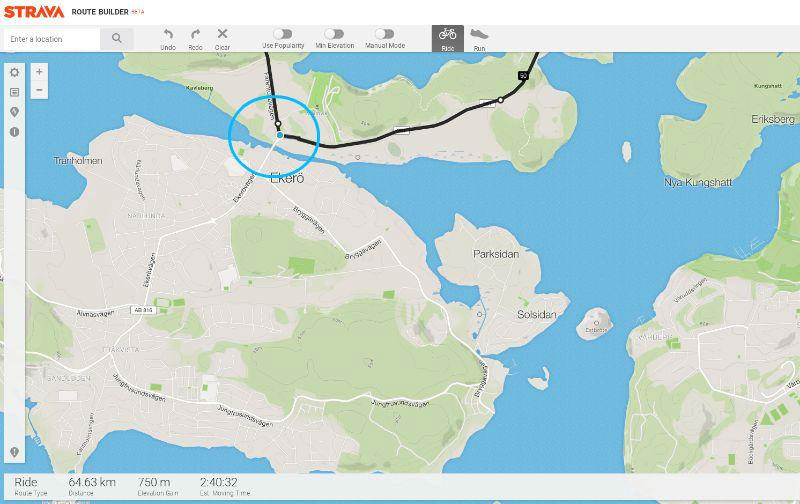Click the segments pin icon in sidebar

14,112
